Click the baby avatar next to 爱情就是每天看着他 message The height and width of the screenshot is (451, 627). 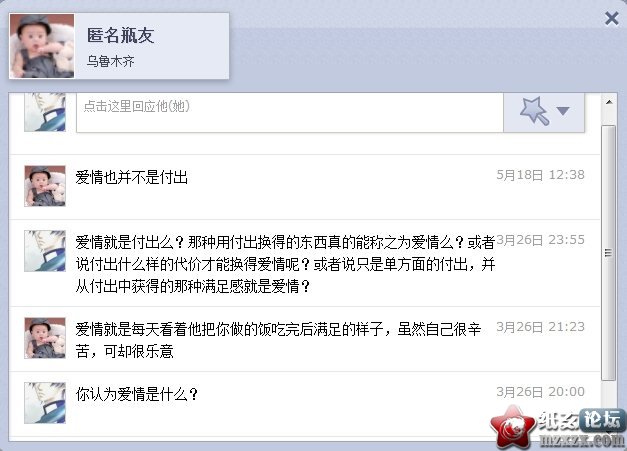(45, 338)
